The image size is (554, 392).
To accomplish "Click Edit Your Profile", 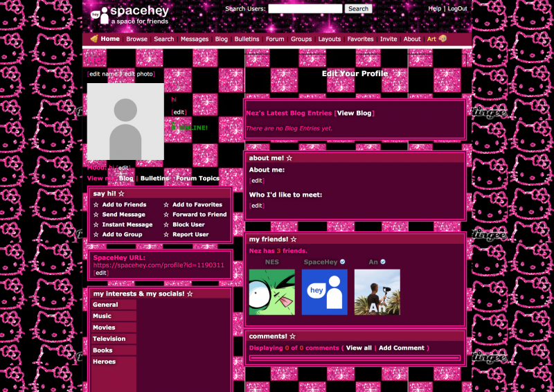I will pos(355,73).
